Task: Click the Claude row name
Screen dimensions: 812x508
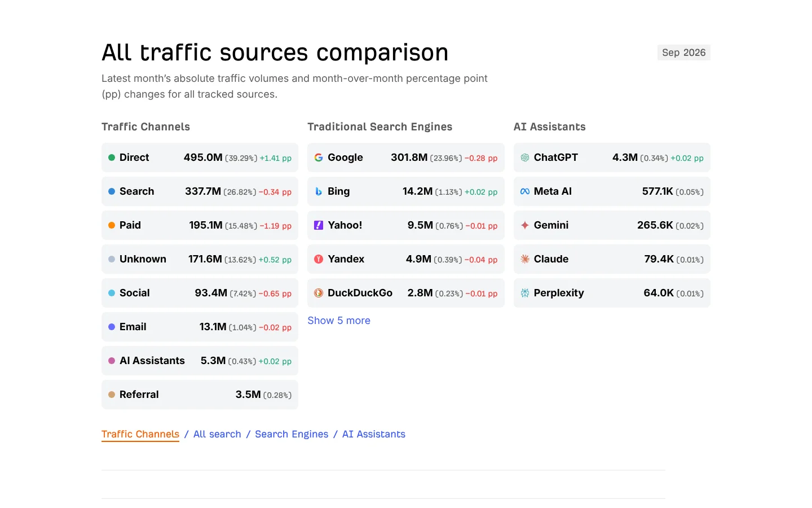Action: (551, 259)
